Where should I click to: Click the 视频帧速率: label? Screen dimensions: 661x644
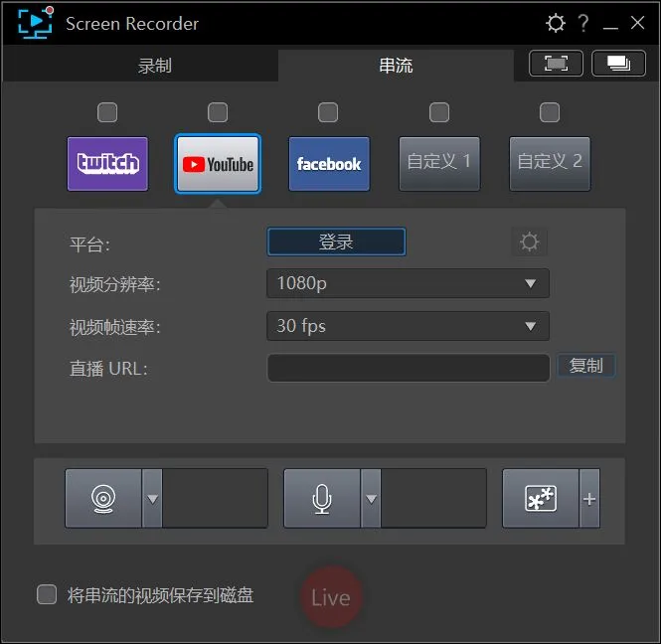click(x=114, y=328)
